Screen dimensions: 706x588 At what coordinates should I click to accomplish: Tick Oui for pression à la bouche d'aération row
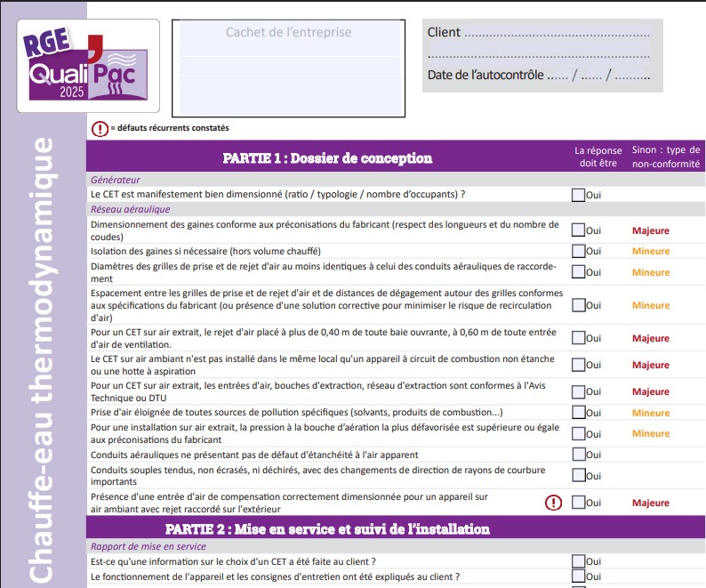(x=578, y=433)
